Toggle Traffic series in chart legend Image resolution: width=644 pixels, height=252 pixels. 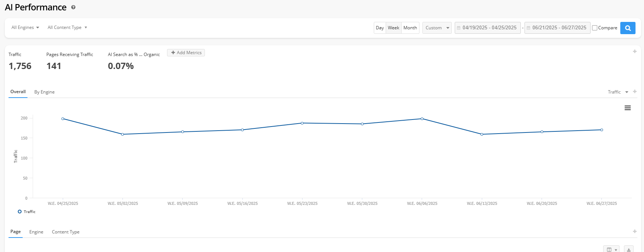pyautogui.click(x=27, y=212)
